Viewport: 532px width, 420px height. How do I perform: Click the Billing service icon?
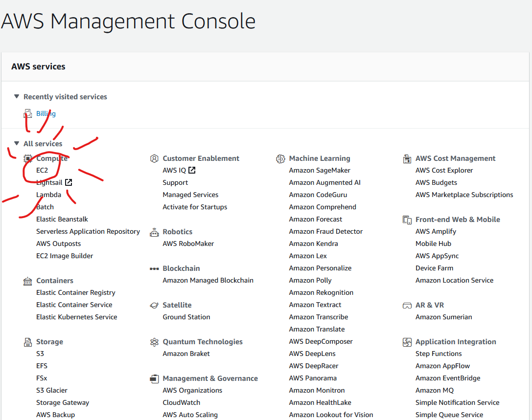tap(27, 113)
